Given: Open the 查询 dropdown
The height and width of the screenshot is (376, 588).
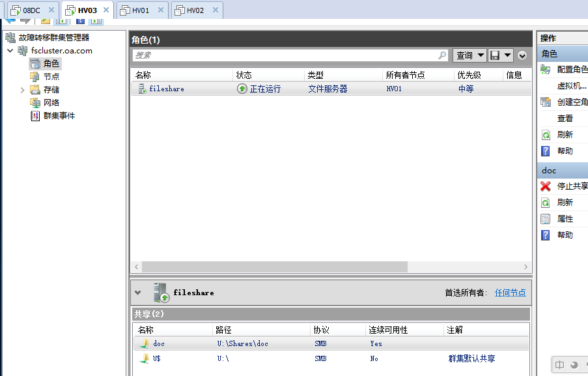Looking at the screenshot, I should point(469,55).
